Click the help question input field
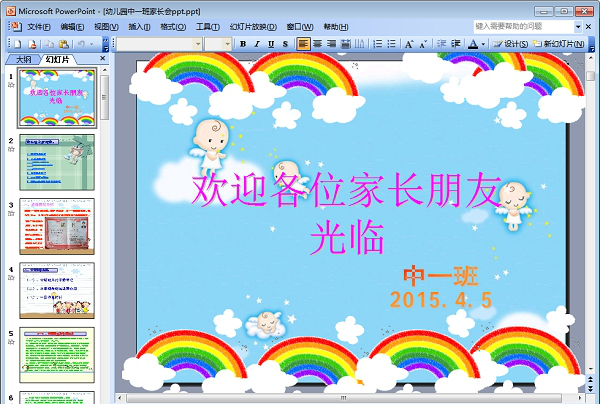600x420 pixels. 524,26
